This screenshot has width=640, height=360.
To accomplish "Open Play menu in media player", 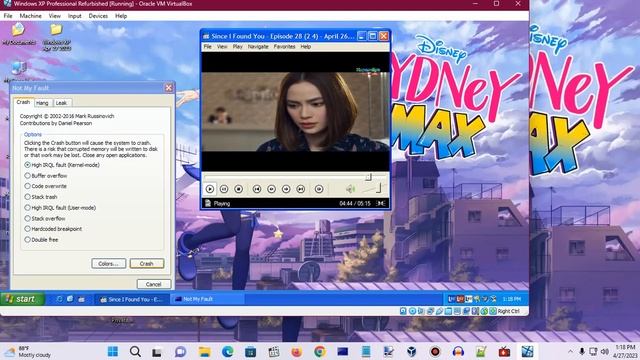I will pos(238,47).
